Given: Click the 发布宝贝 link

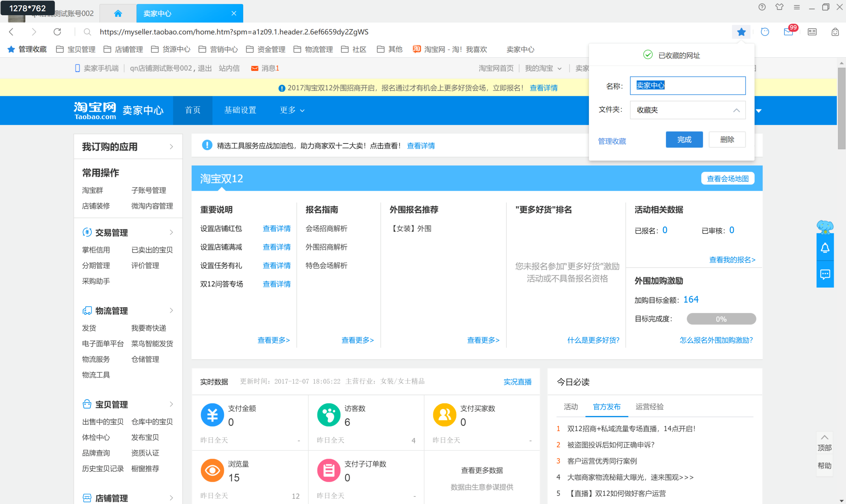Looking at the screenshot, I should click(145, 438).
